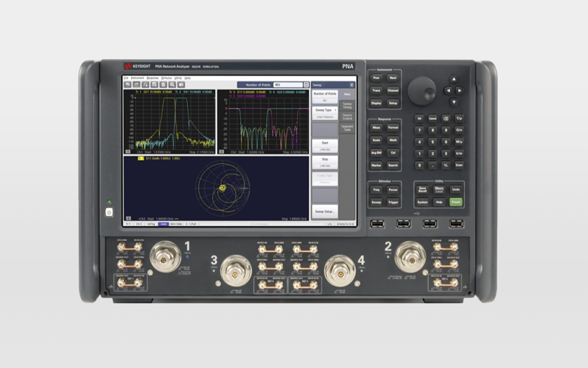Screen dimensions: 588x368
Task: Hit the Search hardkey
Action: (393, 165)
